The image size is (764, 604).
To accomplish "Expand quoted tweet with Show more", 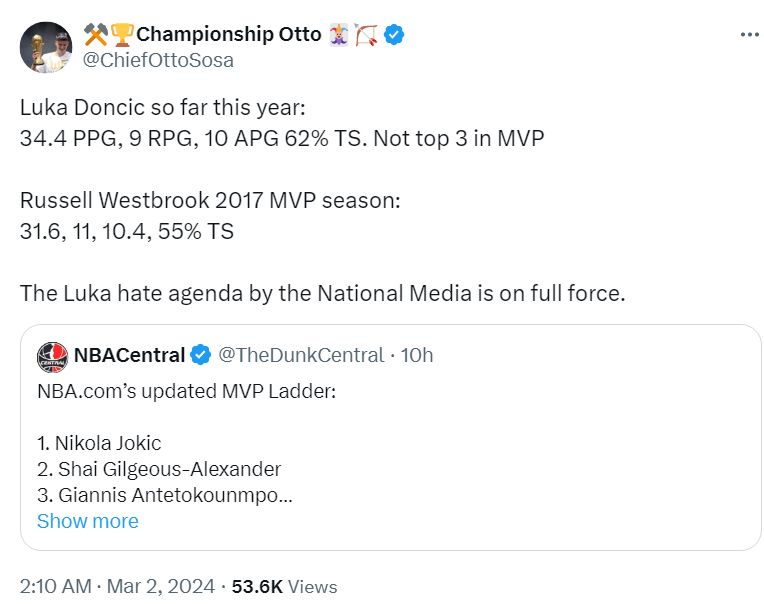I will click(x=87, y=521).
